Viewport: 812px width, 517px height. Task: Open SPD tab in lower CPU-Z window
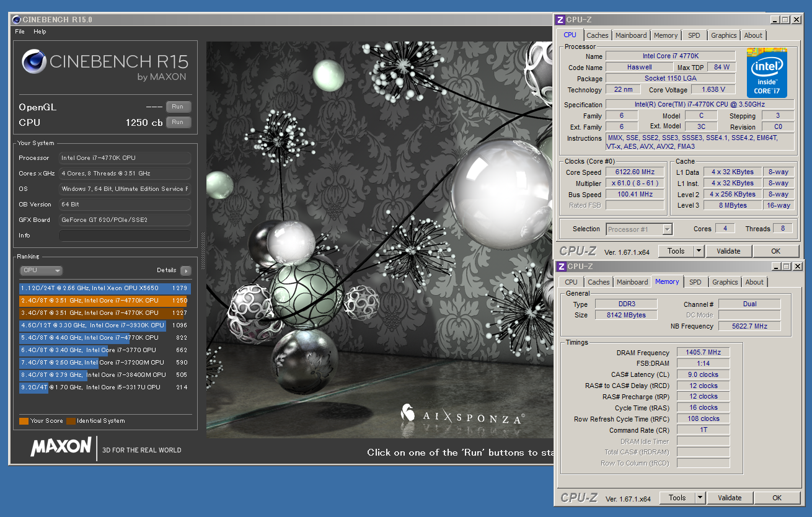coord(695,282)
